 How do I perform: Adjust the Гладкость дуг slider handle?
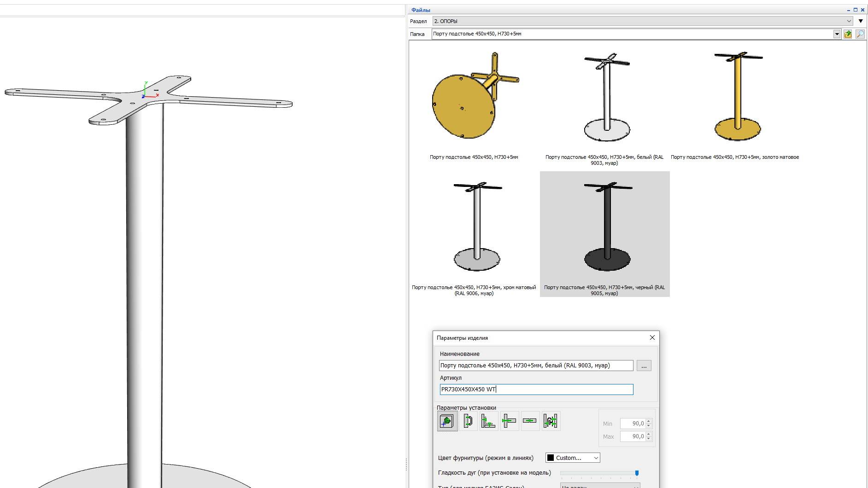click(x=637, y=473)
